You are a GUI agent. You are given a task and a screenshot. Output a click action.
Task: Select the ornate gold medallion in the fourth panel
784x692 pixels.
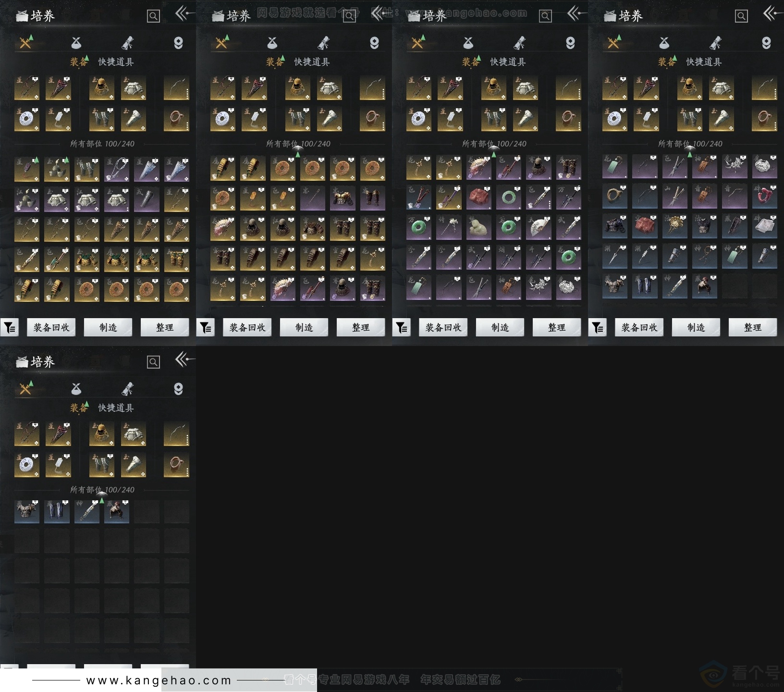[x=675, y=227]
